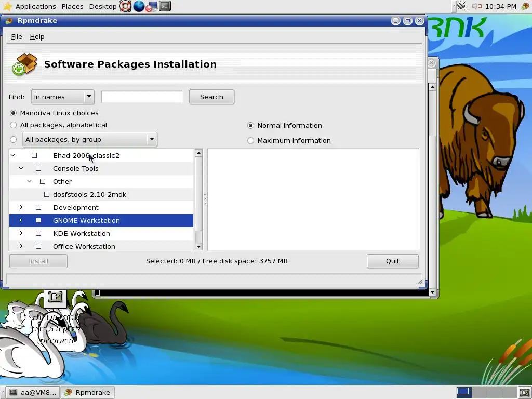The height and width of the screenshot is (399, 532).
Task: Click the background window's scrollbar up arrow
Action: pos(432,87)
